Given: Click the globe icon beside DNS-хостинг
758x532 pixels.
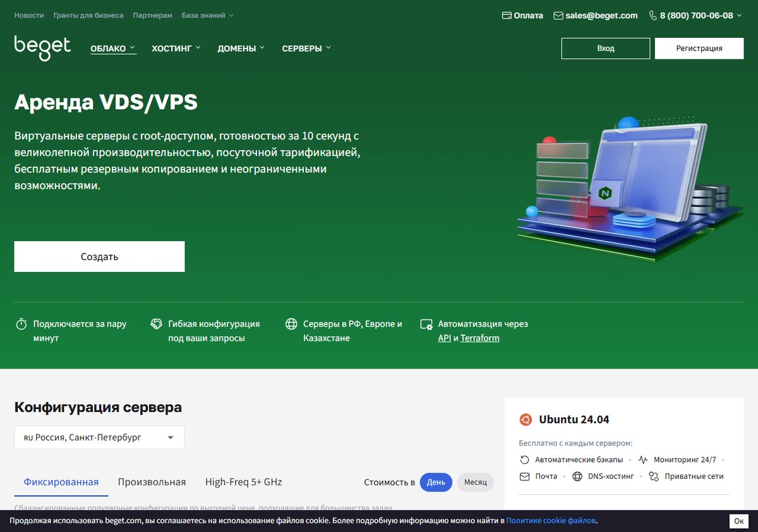Looking at the screenshot, I should click(x=577, y=476).
